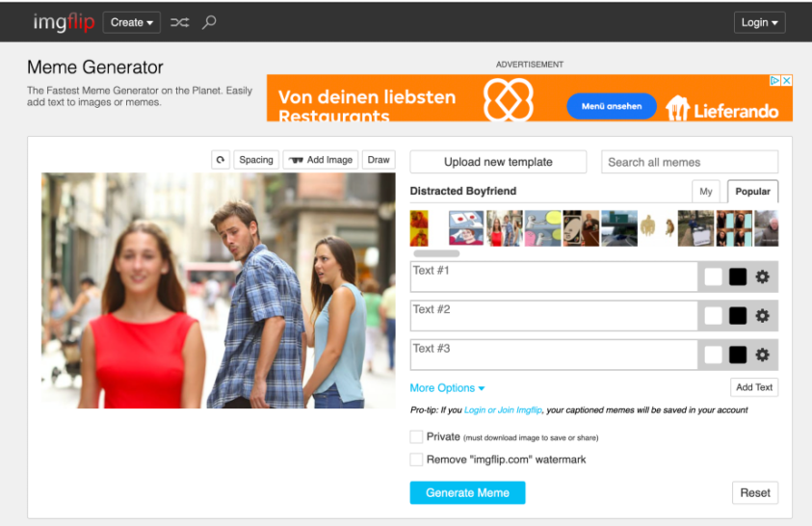Image resolution: width=812 pixels, height=526 pixels.
Task: Tick the Private checkbox
Action: (416, 437)
